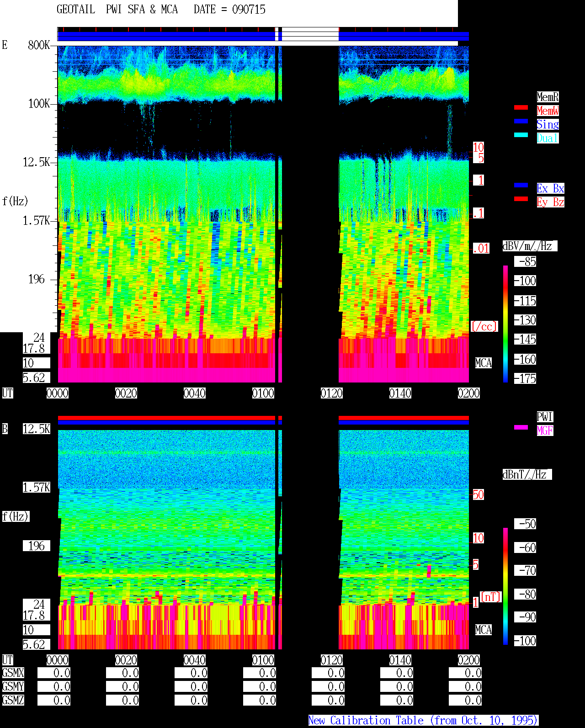Image resolution: width=585 pixels, height=728 pixels.
Task: Select the MemR legend label
Action: [548, 97]
